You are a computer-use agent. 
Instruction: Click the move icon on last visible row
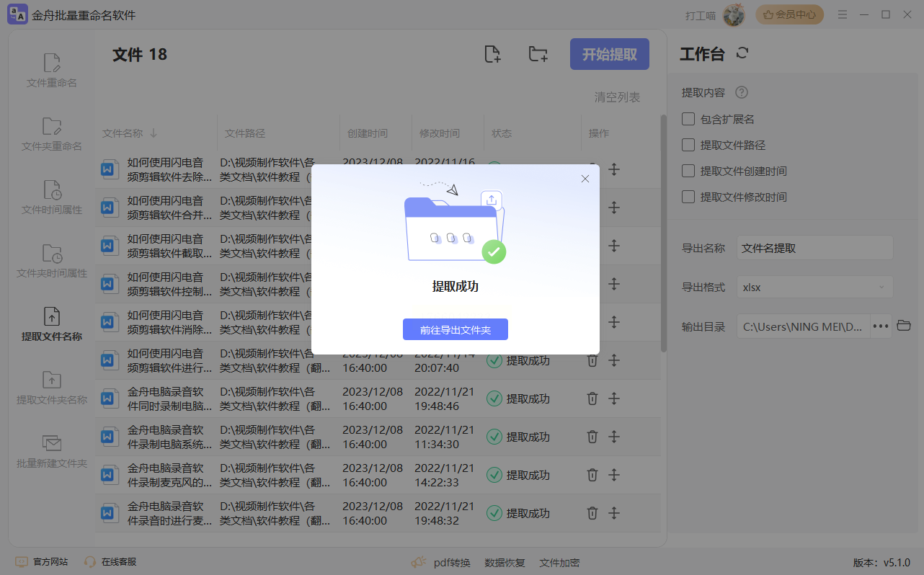point(614,513)
